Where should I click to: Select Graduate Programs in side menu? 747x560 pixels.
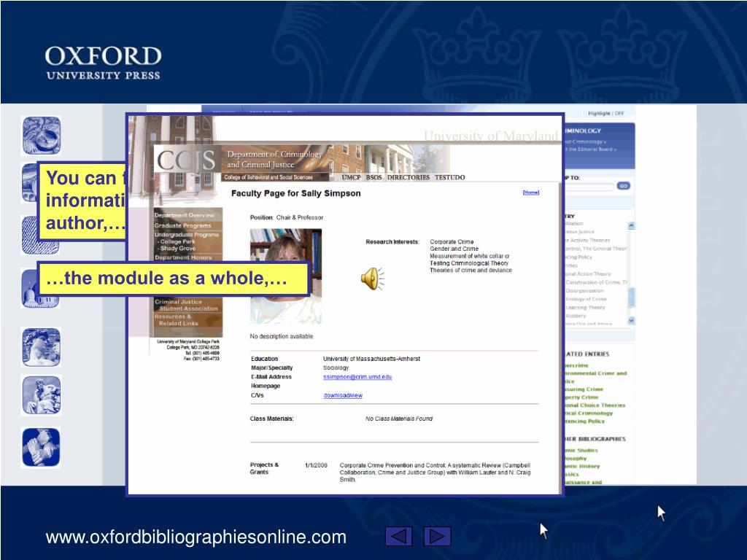click(182, 225)
